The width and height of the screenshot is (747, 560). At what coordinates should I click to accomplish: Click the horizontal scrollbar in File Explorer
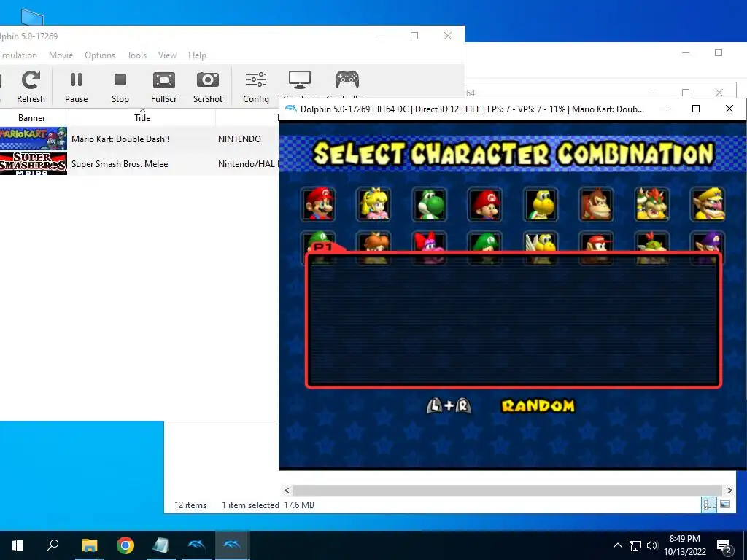508,490
